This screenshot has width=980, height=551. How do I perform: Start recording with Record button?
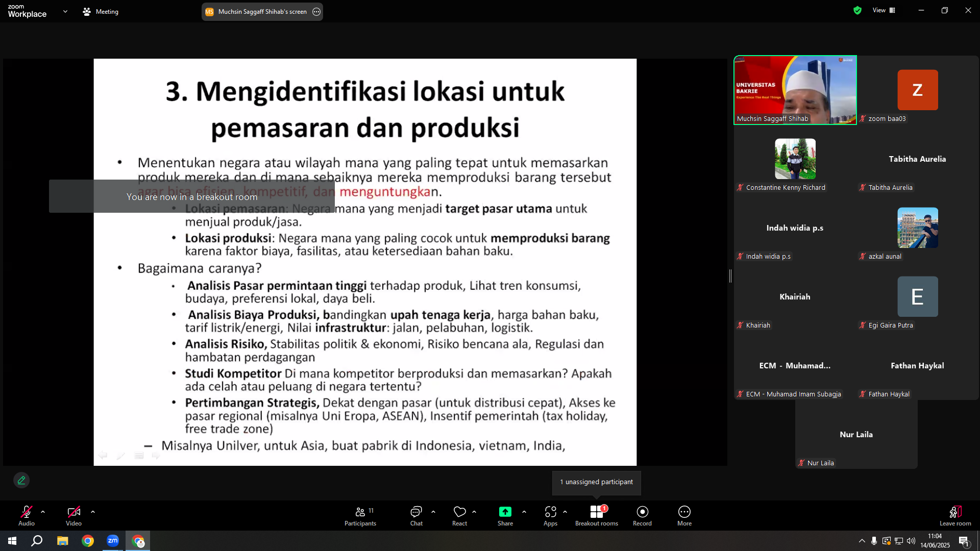pos(642,515)
